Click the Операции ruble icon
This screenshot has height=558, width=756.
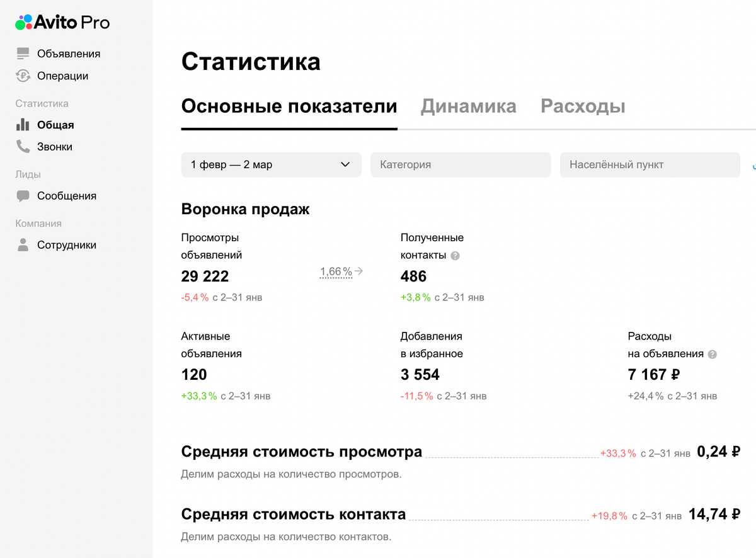23,76
